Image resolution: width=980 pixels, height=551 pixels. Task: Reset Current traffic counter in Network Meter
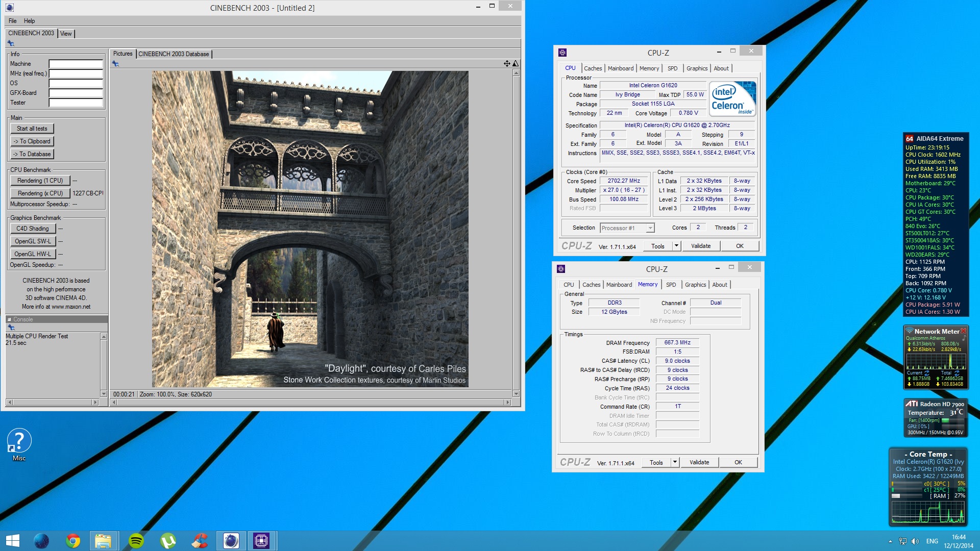point(927,373)
